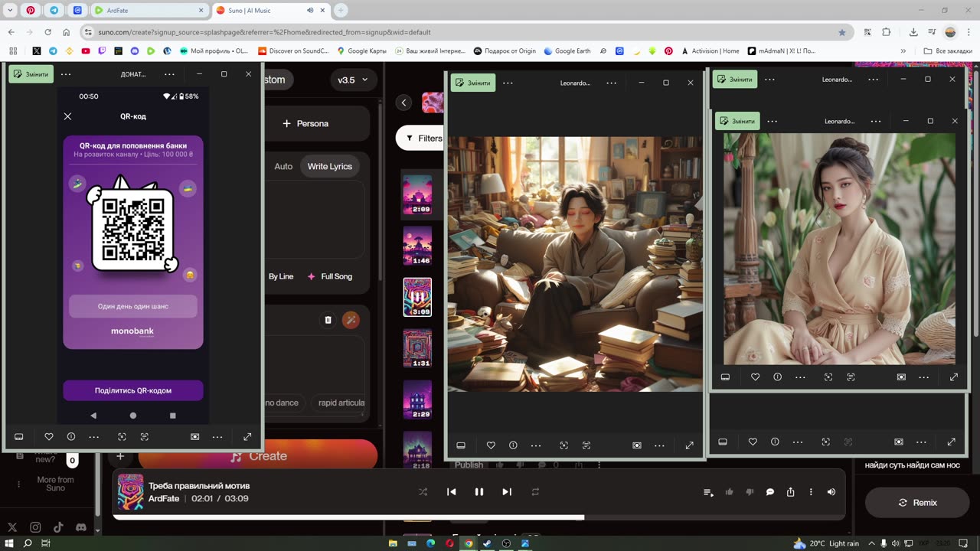The image size is (980, 551).
Task: Switch to the ArdFate browser tab
Action: [149, 10]
